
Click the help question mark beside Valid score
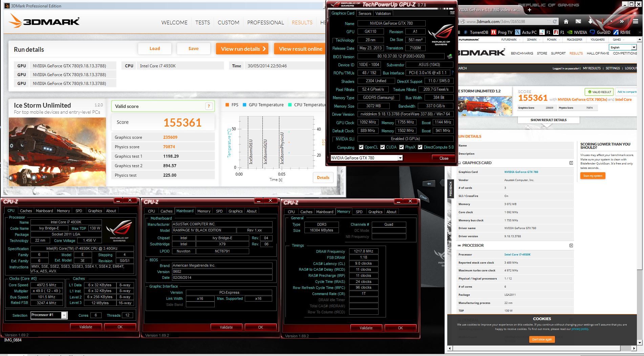(209, 106)
